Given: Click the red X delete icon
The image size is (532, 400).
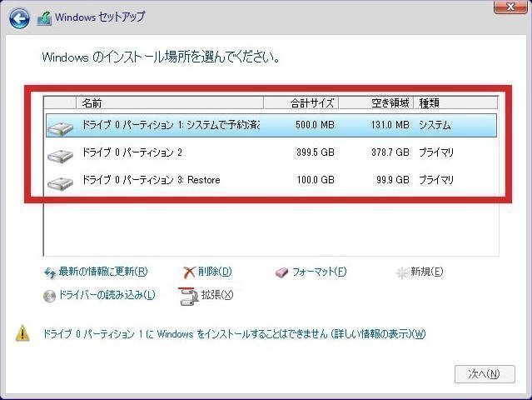Looking at the screenshot, I should coord(189,272).
